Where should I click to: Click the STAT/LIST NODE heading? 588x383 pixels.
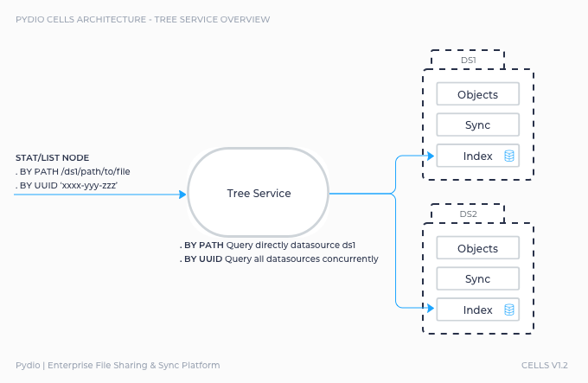53,157
